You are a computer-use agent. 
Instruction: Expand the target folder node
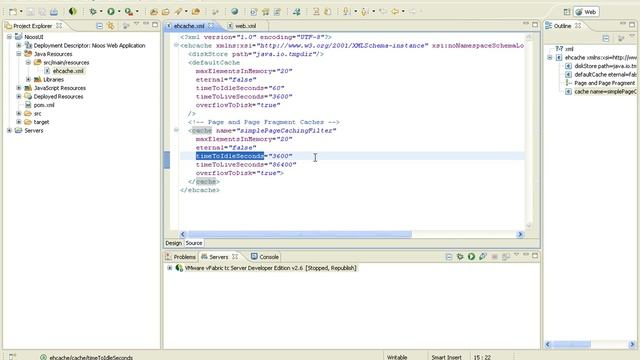coord(19,122)
